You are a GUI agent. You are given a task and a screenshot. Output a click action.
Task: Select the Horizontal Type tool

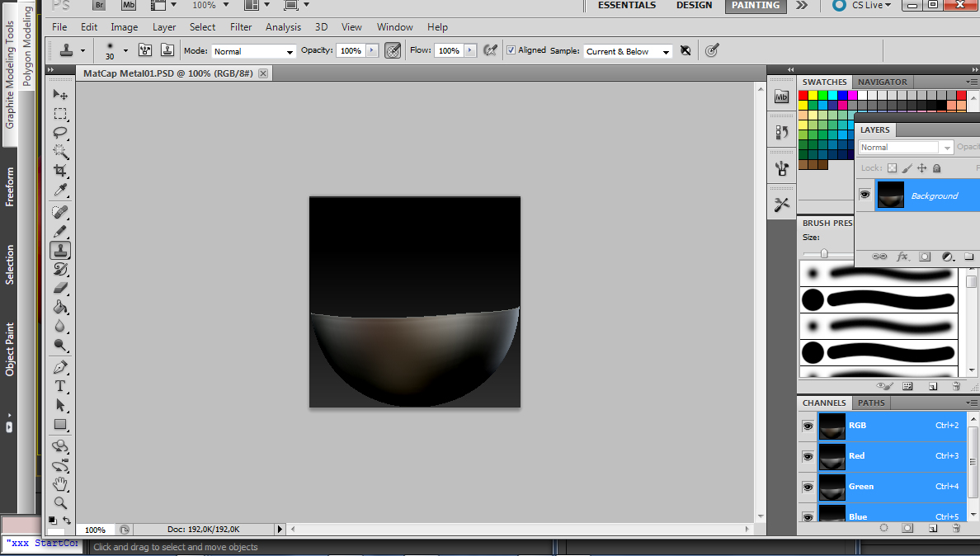click(x=60, y=386)
